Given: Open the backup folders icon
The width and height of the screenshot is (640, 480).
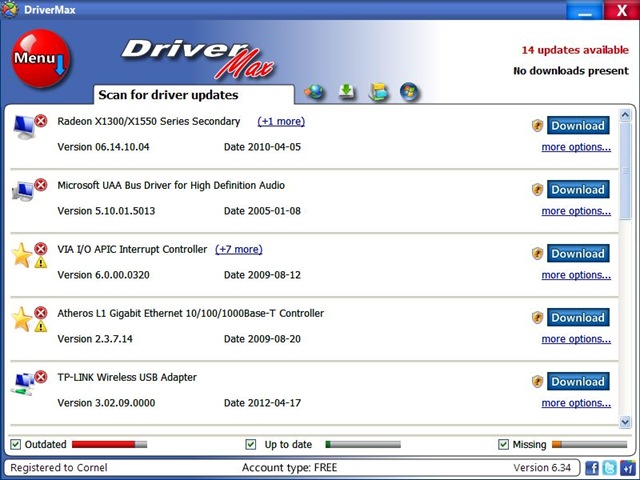Looking at the screenshot, I should pyautogui.click(x=378, y=91).
